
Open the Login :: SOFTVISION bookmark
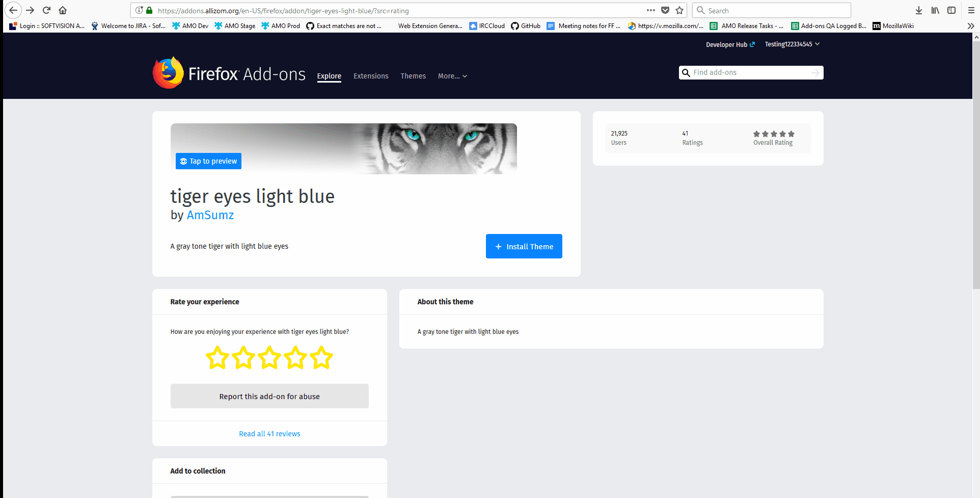(x=47, y=26)
